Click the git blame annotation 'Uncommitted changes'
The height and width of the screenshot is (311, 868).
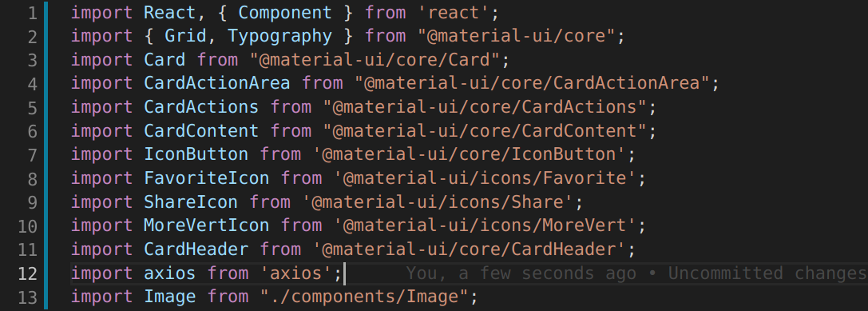768,273
